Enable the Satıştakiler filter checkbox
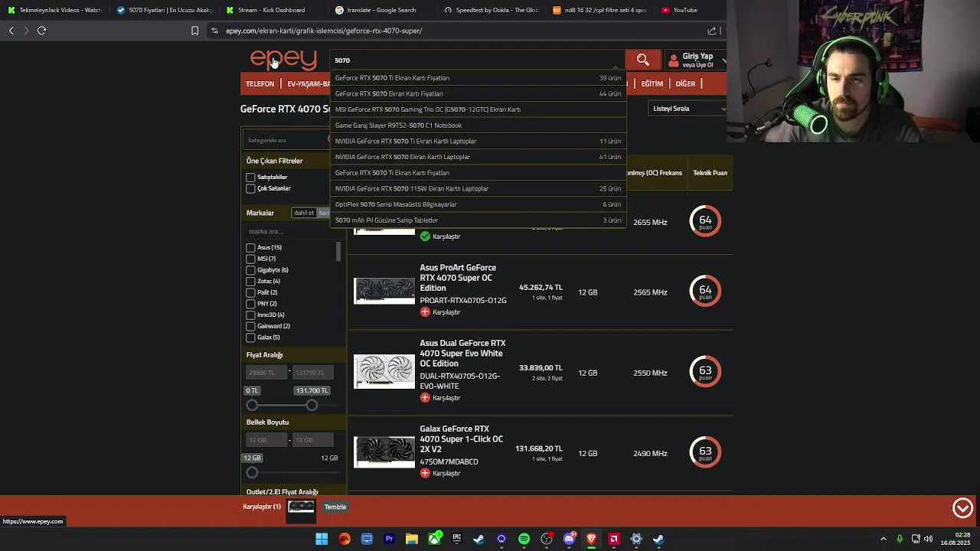 [250, 178]
